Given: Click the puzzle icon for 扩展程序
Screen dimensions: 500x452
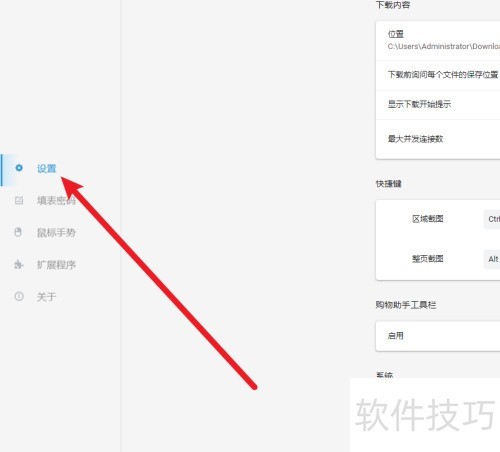Looking at the screenshot, I should pyautogui.click(x=19, y=264).
